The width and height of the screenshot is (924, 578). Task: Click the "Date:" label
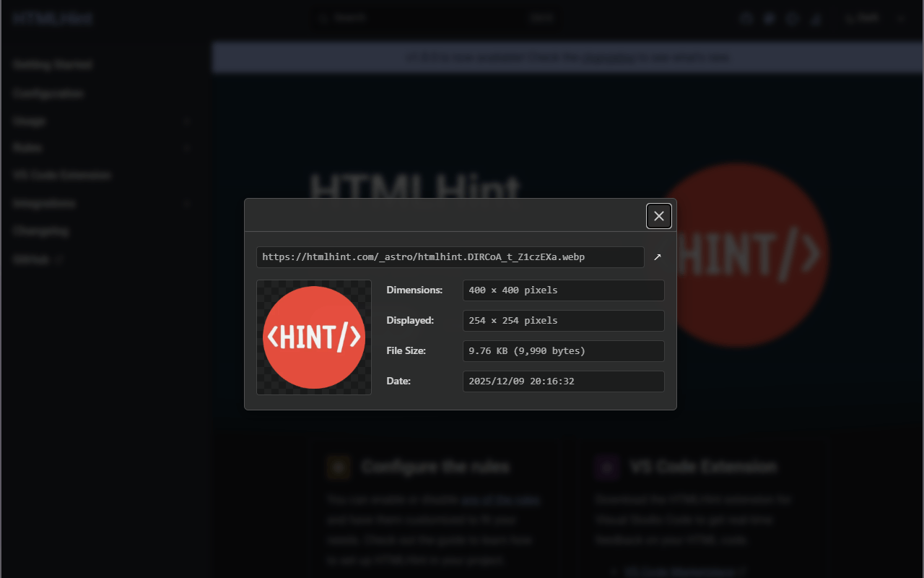click(x=398, y=381)
